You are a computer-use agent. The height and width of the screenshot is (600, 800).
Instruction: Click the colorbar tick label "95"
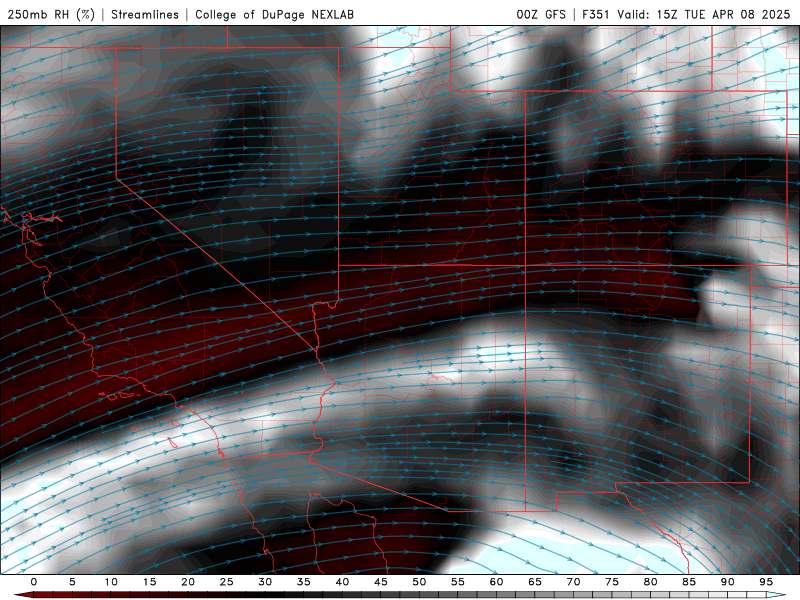pyautogui.click(x=766, y=582)
